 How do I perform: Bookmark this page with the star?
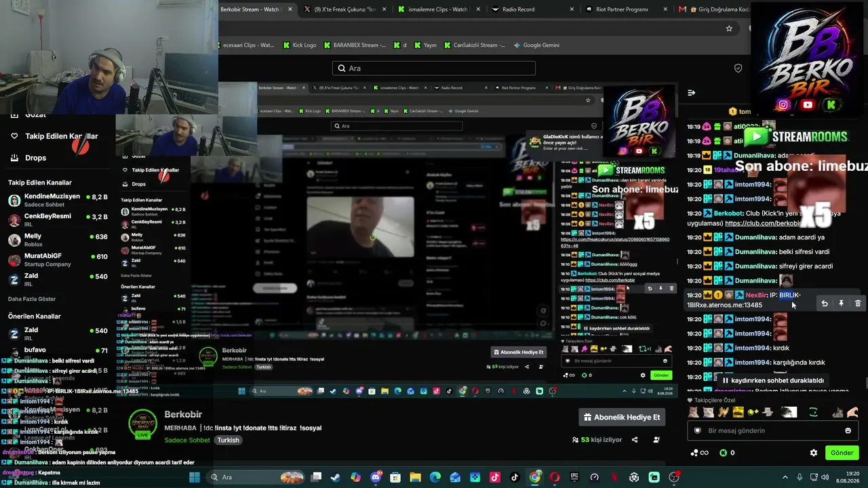(729, 28)
